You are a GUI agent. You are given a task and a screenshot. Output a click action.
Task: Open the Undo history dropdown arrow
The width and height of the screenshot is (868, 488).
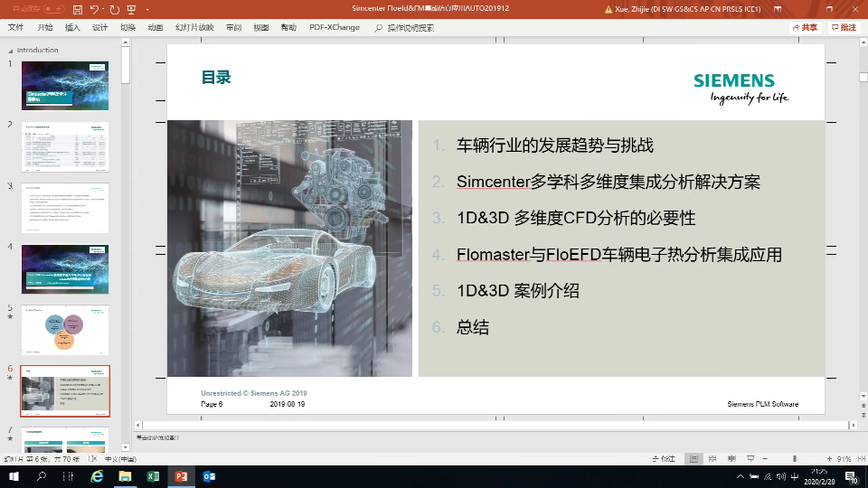(x=103, y=10)
